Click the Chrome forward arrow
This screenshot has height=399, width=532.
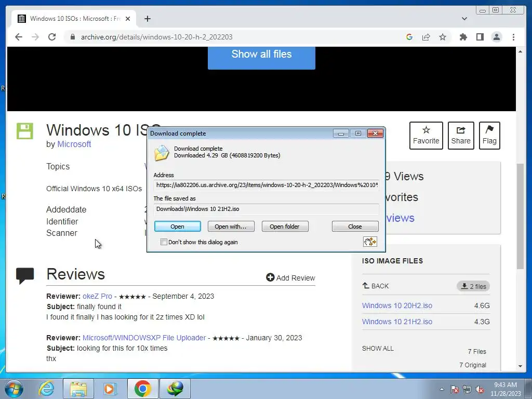point(35,37)
